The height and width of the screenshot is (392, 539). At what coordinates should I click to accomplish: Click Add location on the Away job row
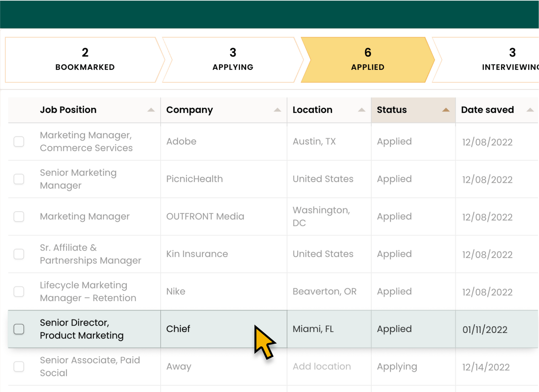tap(322, 366)
